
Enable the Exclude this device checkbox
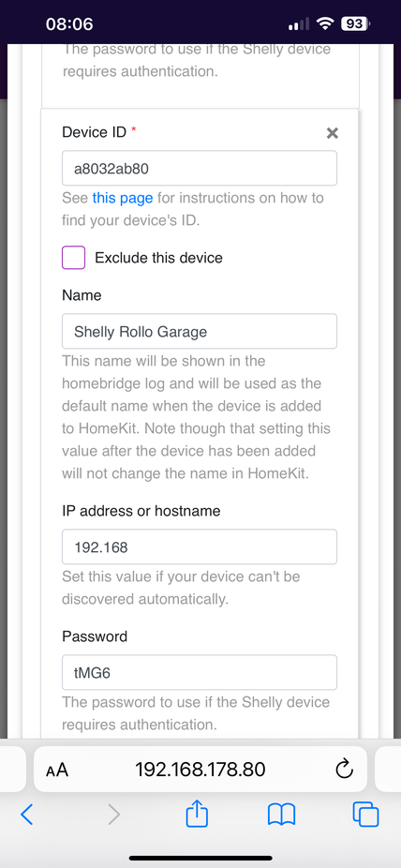(74, 258)
